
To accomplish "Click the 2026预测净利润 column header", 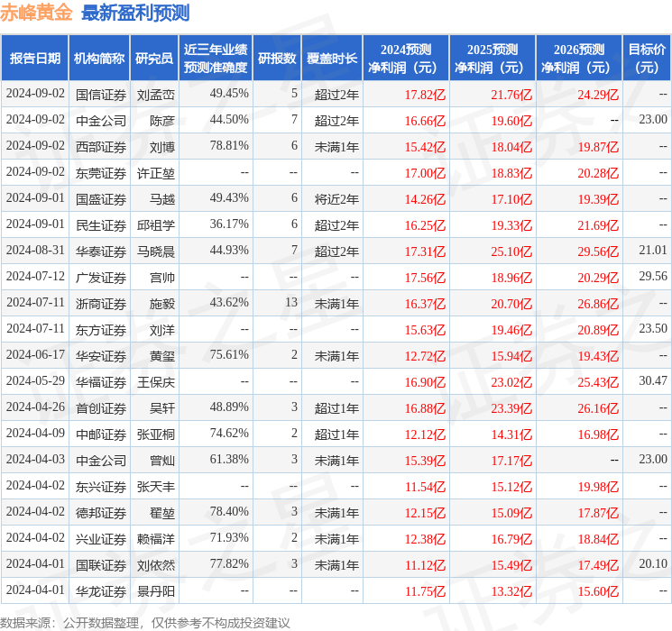I will click(x=579, y=59).
